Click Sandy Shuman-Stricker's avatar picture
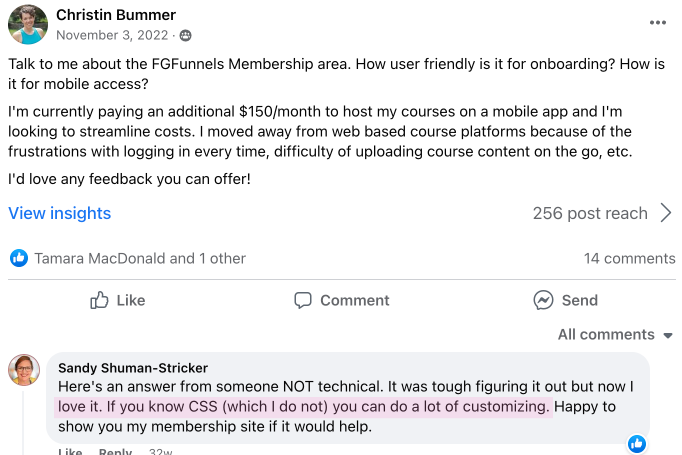Image resolution: width=682 pixels, height=455 pixels. pyautogui.click(x=24, y=371)
